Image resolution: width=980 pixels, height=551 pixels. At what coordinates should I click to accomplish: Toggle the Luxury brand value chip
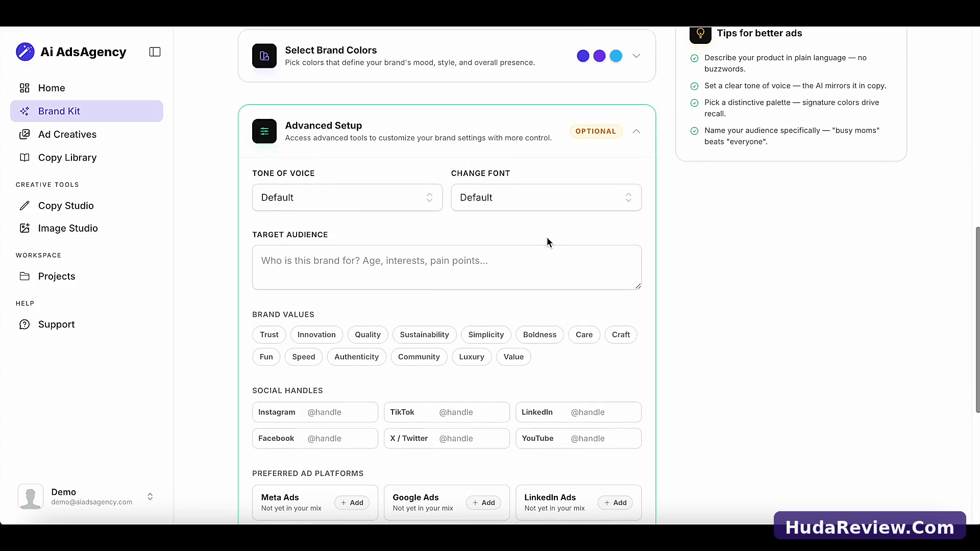(472, 357)
